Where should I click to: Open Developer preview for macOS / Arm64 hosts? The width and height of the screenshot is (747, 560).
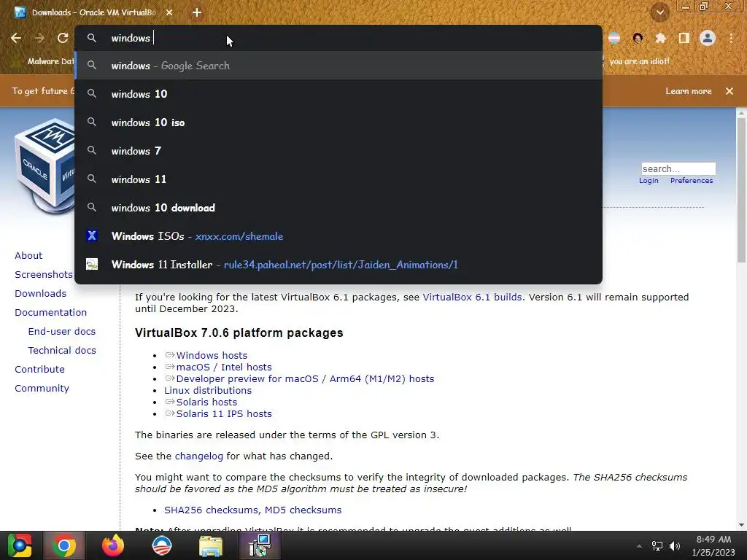[x=305, y=379]
